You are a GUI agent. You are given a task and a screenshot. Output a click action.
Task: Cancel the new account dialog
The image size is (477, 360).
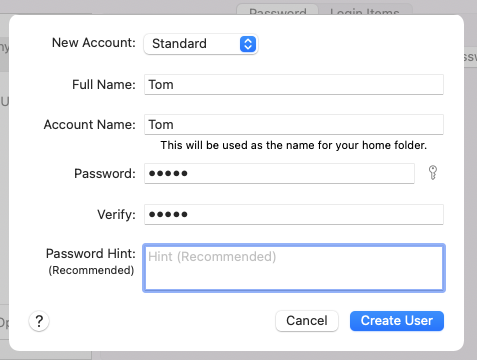click(307, 321)
